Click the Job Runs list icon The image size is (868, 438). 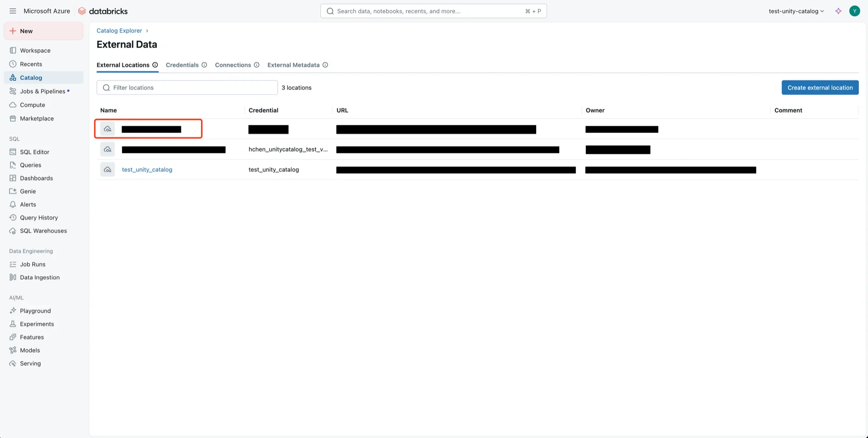click(13, 264)
